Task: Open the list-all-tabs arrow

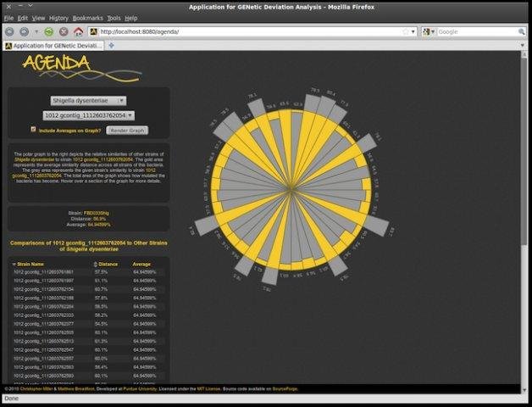Action: [523, 45]
